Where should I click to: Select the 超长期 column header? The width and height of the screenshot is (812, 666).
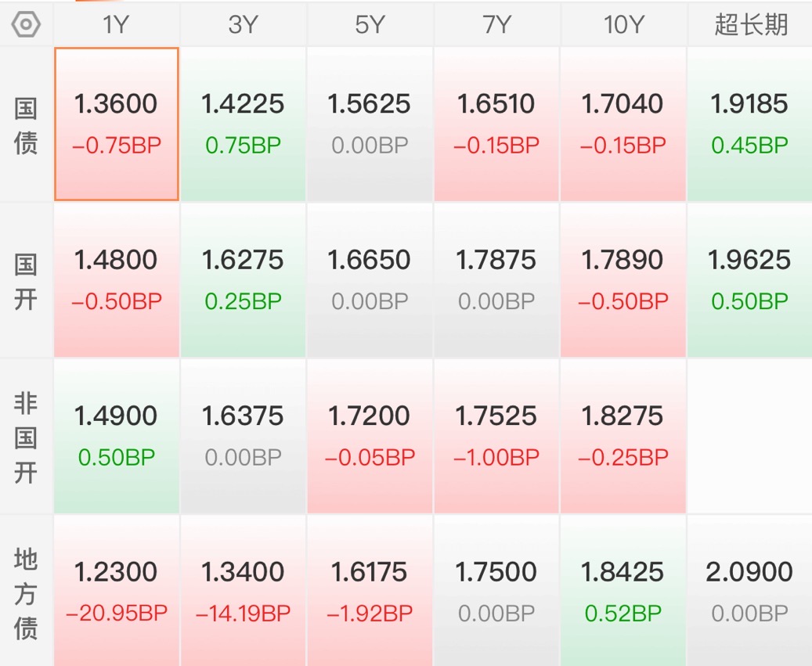tap(750, 24)
